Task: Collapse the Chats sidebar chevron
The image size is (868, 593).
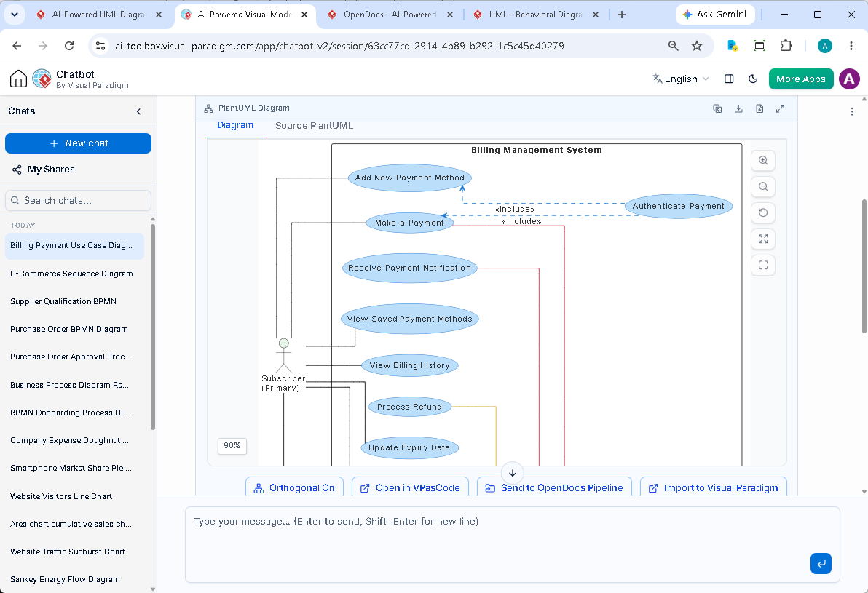Action: 138,111
